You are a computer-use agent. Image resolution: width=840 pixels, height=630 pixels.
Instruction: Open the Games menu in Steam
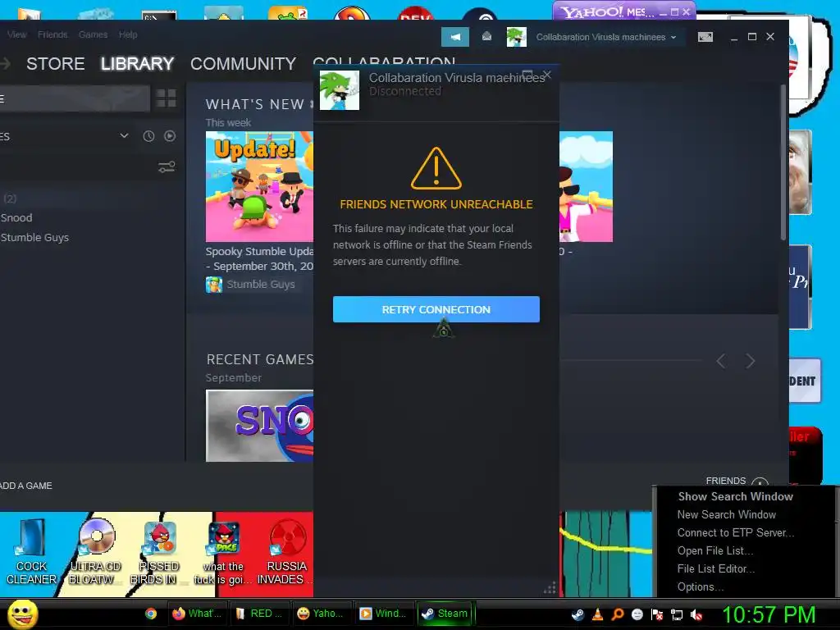point(93,34)
